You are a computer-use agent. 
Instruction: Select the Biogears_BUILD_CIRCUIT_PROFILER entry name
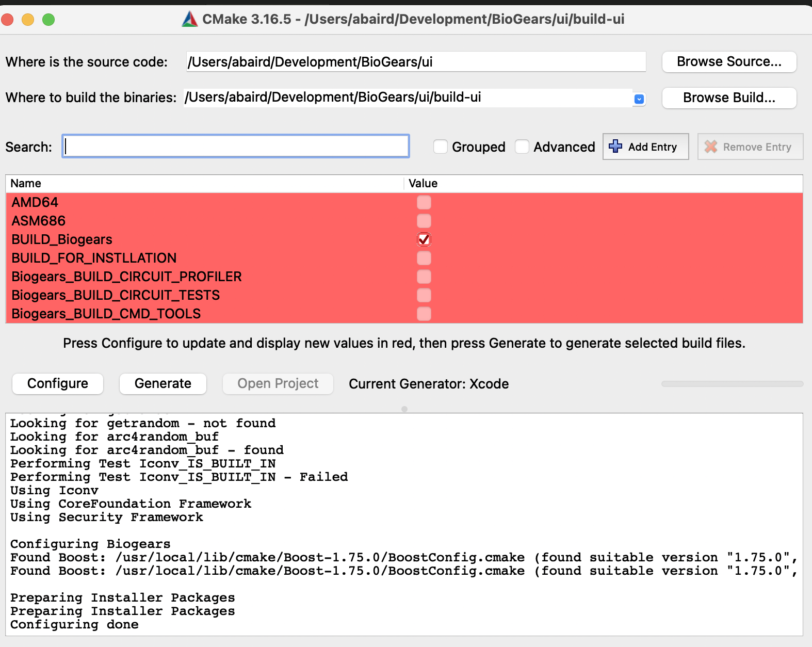click(x=126, y=277)
